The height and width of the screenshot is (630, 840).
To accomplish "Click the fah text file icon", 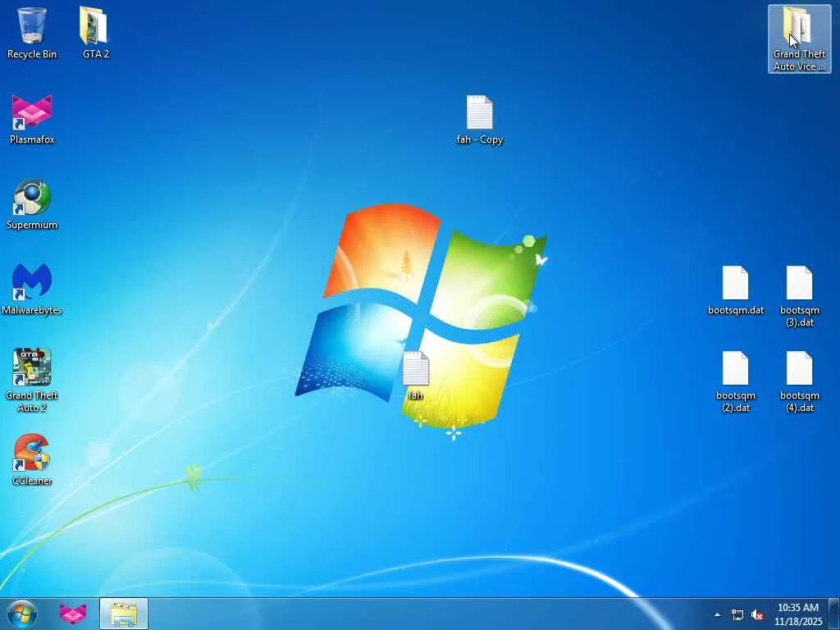I will click(415, 375).
